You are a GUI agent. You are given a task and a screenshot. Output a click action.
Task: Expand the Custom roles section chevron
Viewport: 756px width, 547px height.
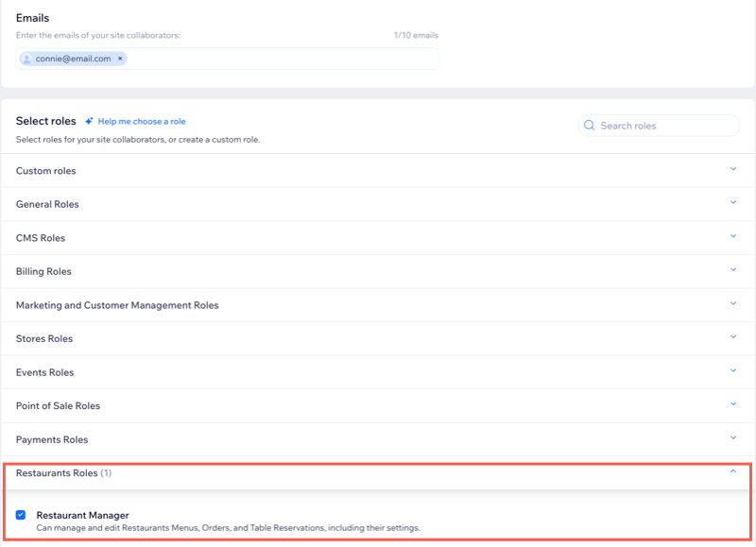733,169
